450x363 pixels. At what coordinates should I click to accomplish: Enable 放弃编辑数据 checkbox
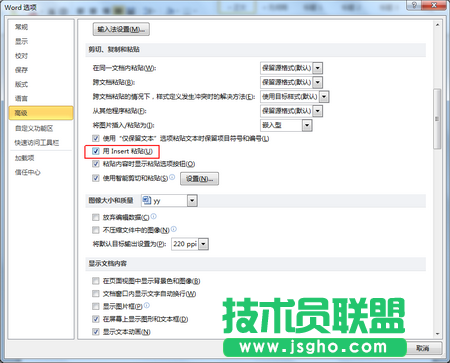(x=96, y=217)
